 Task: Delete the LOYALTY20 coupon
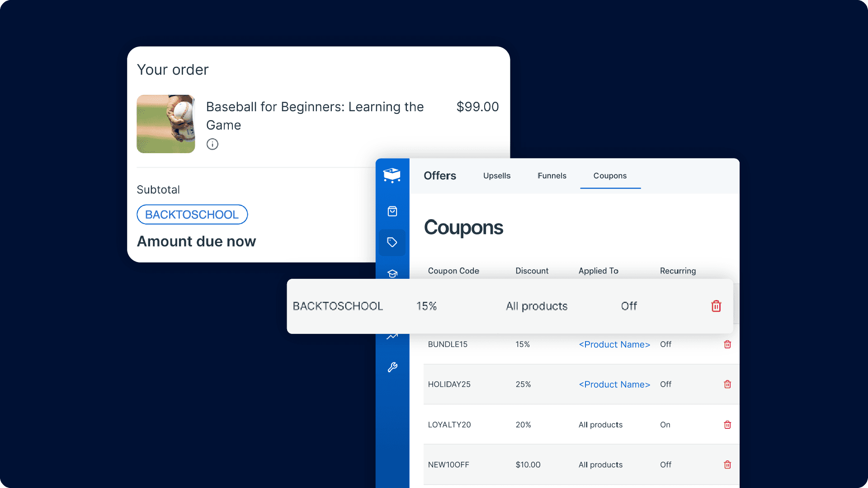[727, 425]
